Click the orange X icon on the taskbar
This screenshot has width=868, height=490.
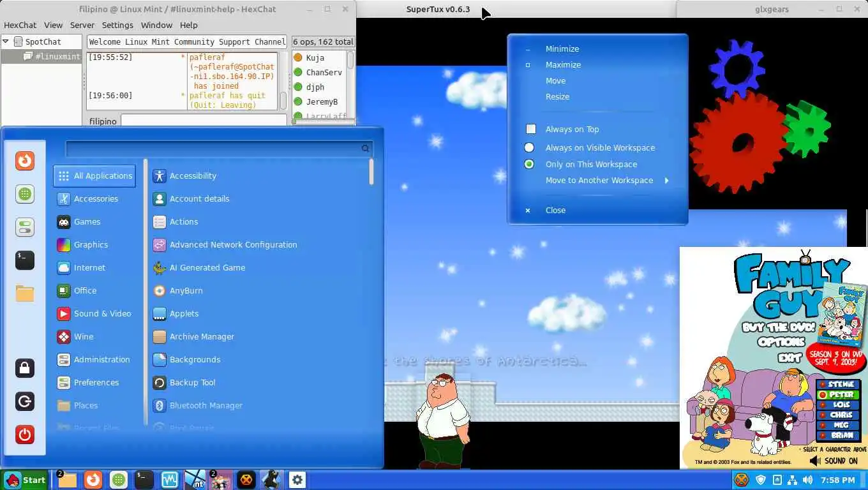point(246,480)
